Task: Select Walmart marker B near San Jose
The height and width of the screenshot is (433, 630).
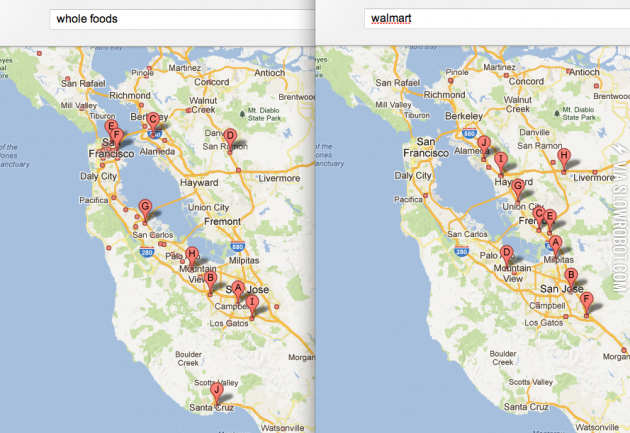Action: tap(571, 275)
